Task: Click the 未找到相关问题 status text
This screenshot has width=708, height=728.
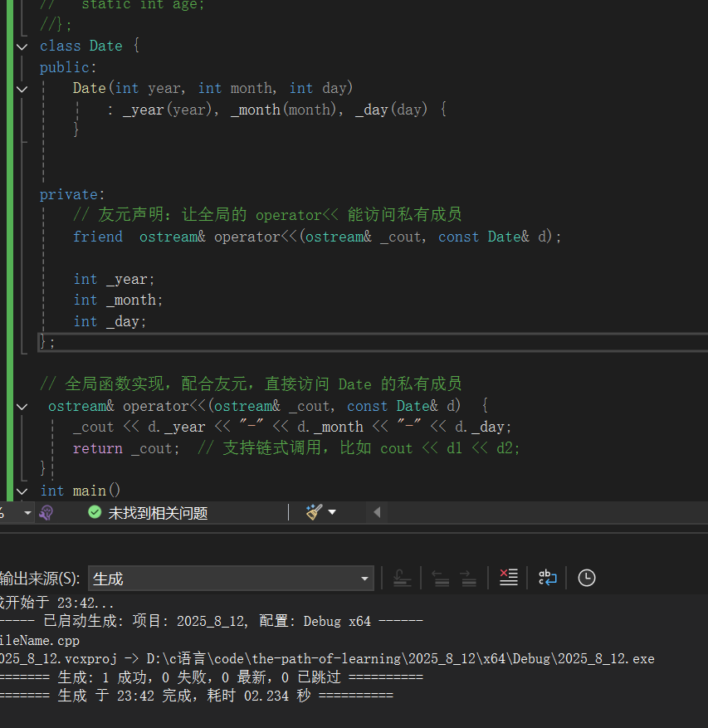Action: click(158, 513)
